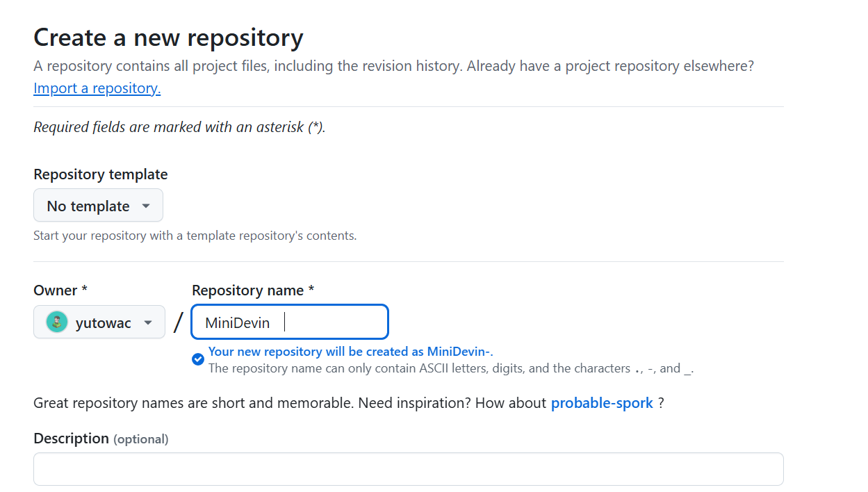Viewport: 868px width, 492px height.
Task: Click the required fields asterisk note
Action: click(x=179, y=127)
